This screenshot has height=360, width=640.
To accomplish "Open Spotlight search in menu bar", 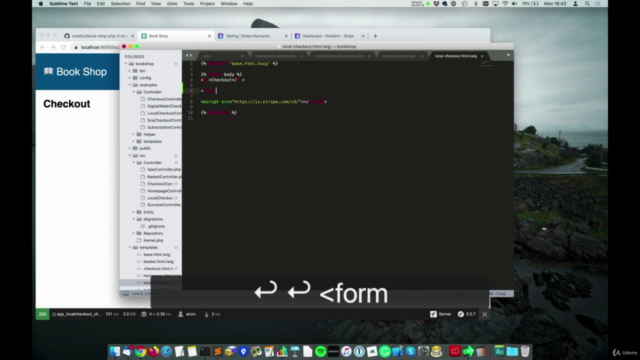I will 587,4.
